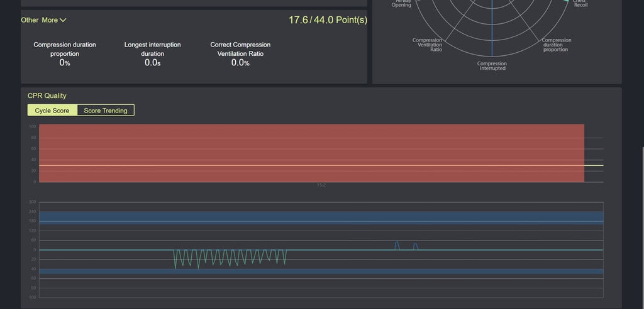Click the Other section label
The height and width of the screenshot is (309, 644).
30,20
